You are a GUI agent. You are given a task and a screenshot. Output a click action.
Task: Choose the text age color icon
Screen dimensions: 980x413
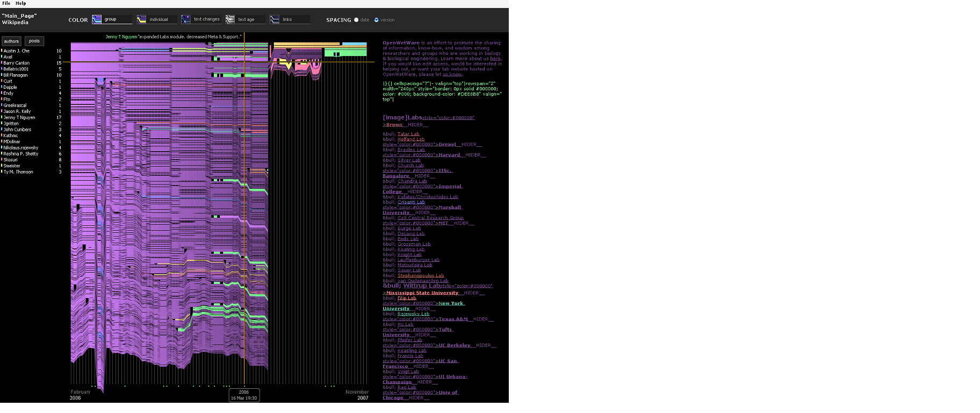(x=230, y=19)
